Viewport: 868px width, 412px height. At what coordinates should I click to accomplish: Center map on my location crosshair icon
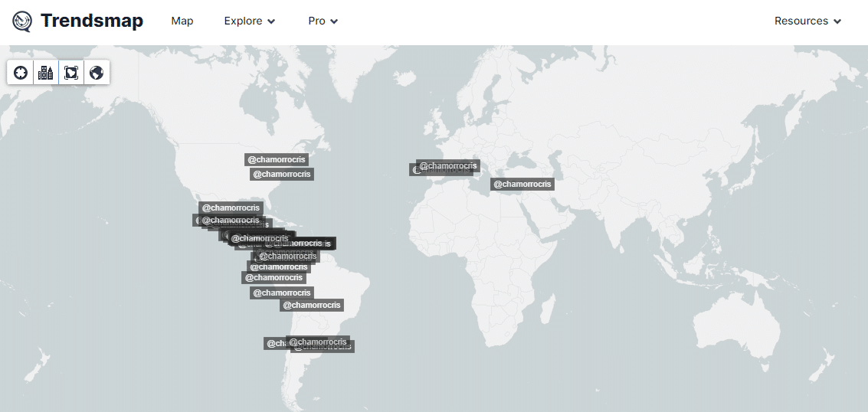click(21, 73)
